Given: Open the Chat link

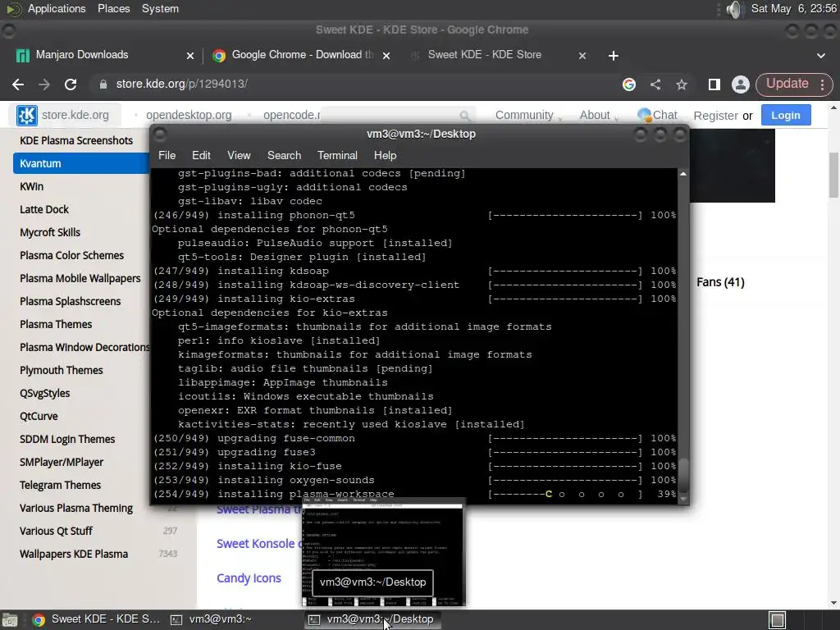Looking at the screenshot, I should (x=657, y=115).
